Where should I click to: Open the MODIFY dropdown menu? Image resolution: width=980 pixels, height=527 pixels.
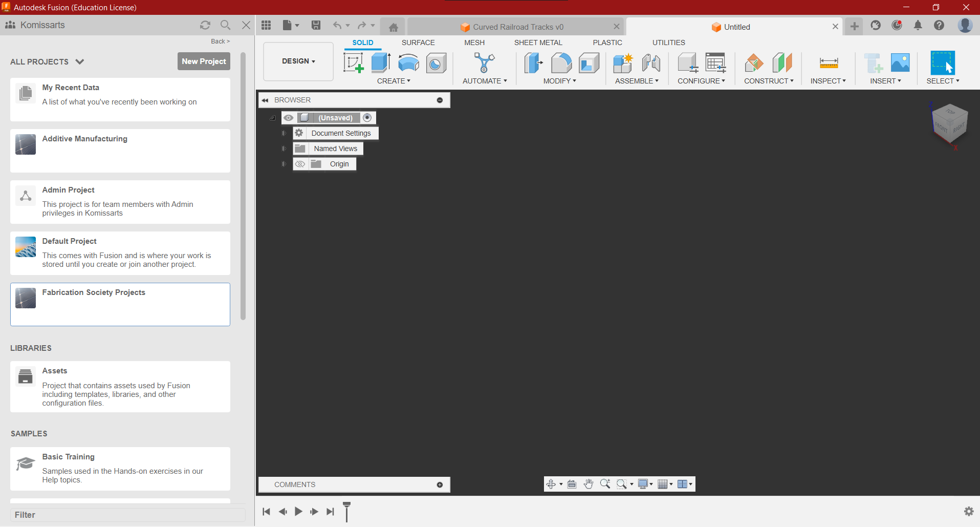(560, 81)
